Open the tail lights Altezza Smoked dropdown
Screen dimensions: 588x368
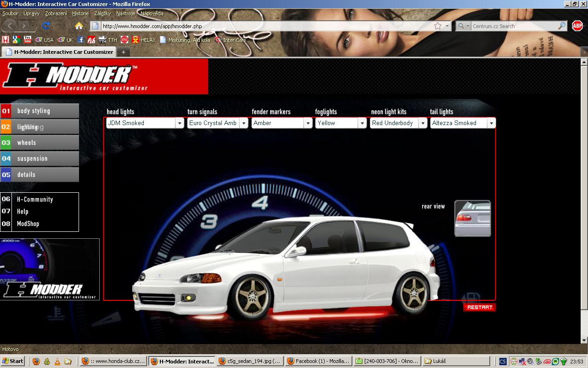[x=491, y=123]
